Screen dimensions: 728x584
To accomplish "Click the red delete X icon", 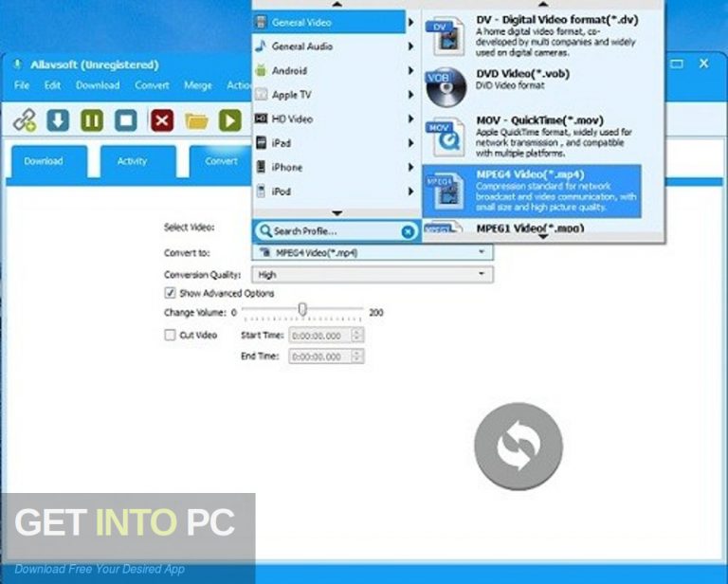I will pos(162,120).
